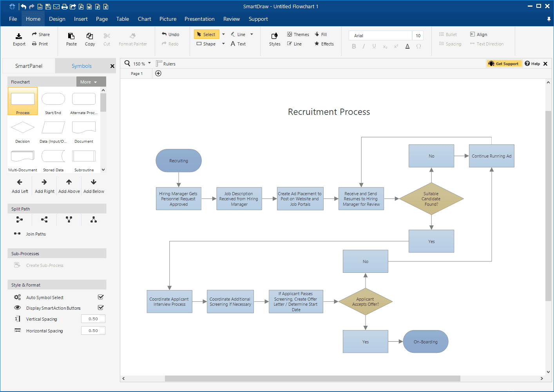554x392 pixels.
Task: Open the Styles gallery icon
Action: pyautogui.click(x=275, y=36)
